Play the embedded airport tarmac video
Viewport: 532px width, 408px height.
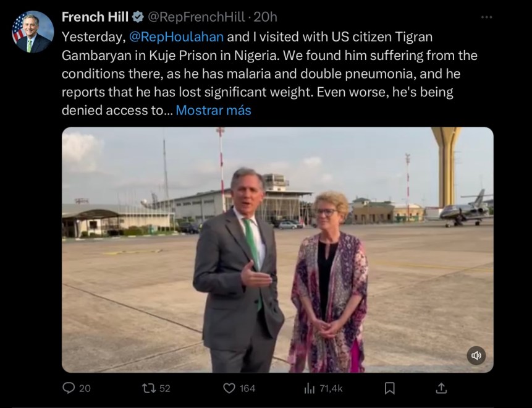point(277,250)
